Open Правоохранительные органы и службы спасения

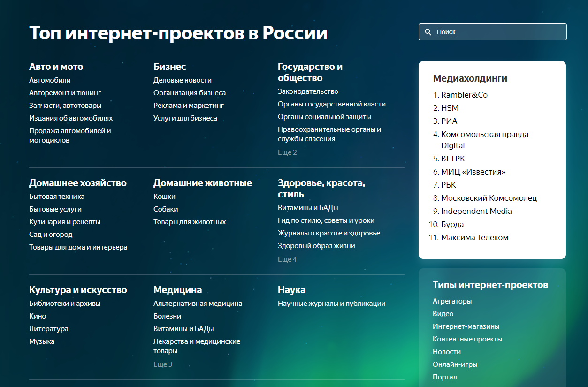coord(329,134)
